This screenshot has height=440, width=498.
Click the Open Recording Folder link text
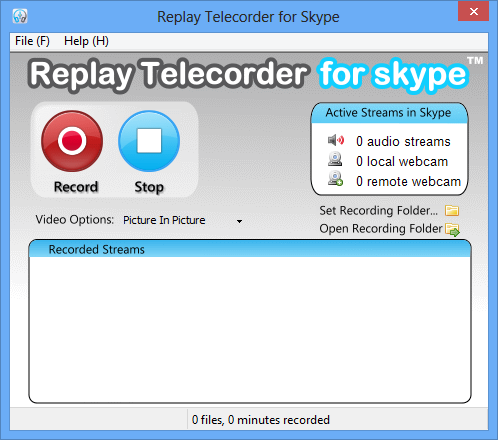point(381,229)
